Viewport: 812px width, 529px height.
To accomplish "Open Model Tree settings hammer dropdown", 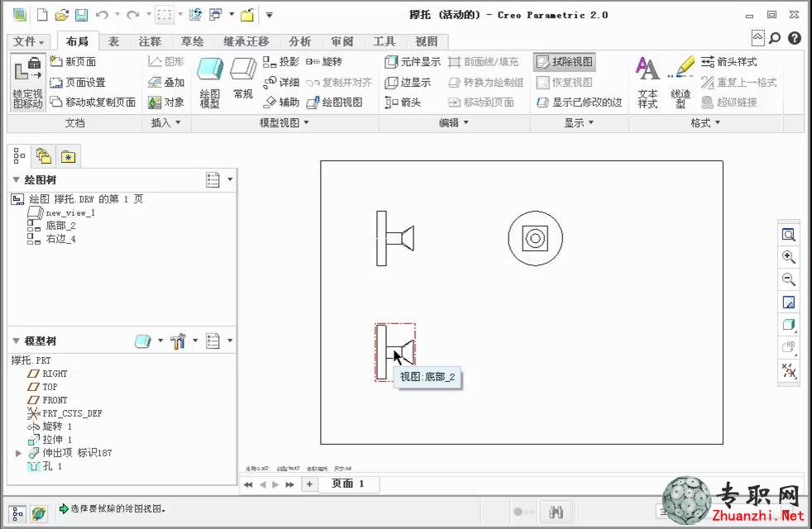I will point(195,341).
